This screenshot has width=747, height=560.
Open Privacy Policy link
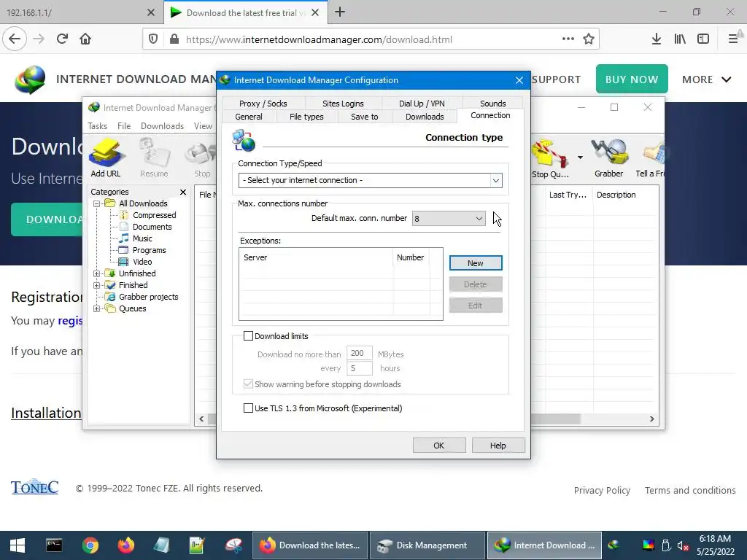602,491
